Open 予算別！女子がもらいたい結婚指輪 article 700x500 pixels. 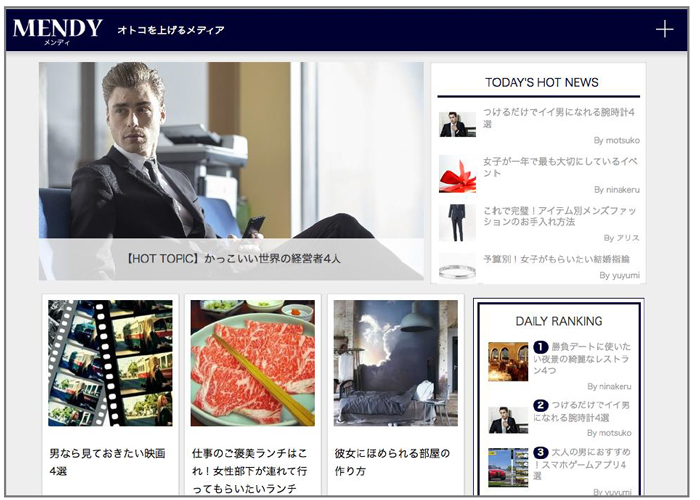[x=556, y=259]
